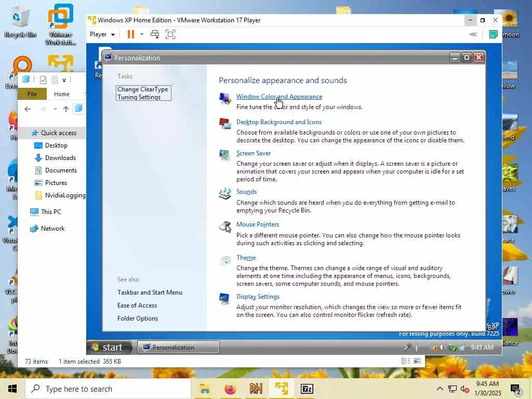Screen dimensions: 532x399
Task: Click the Sounds musical notes icon
Action: point(224,193)
